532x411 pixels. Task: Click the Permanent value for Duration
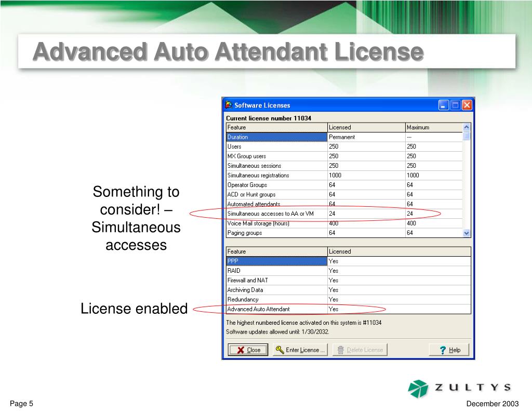(x=342, y=137)
